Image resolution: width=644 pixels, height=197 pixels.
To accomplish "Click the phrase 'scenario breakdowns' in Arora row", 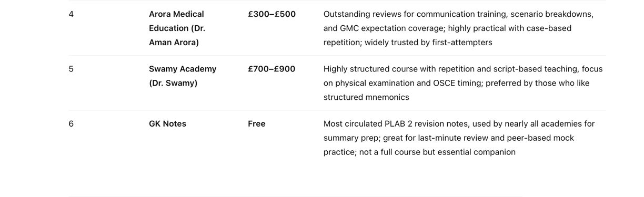I will 554,14.
